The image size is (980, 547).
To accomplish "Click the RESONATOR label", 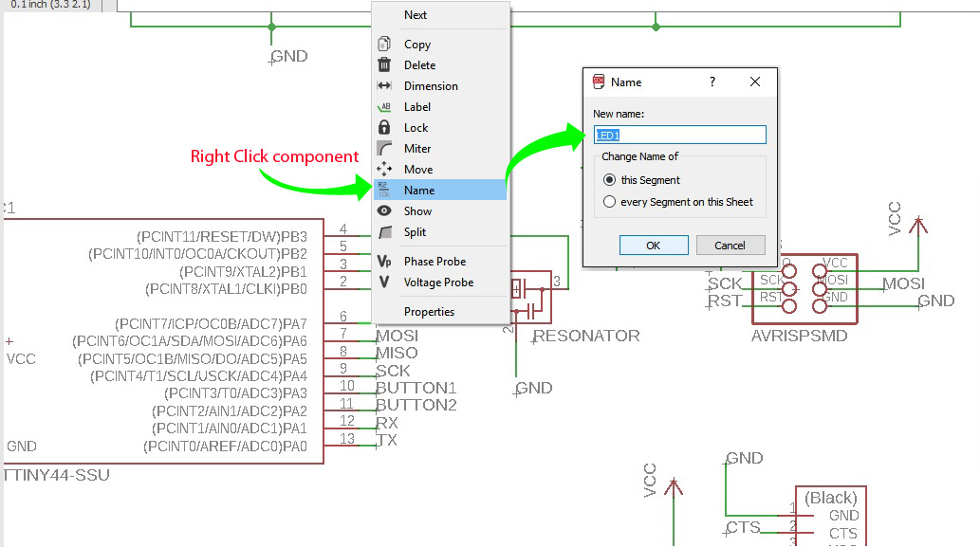I will [x=586, y=336].
